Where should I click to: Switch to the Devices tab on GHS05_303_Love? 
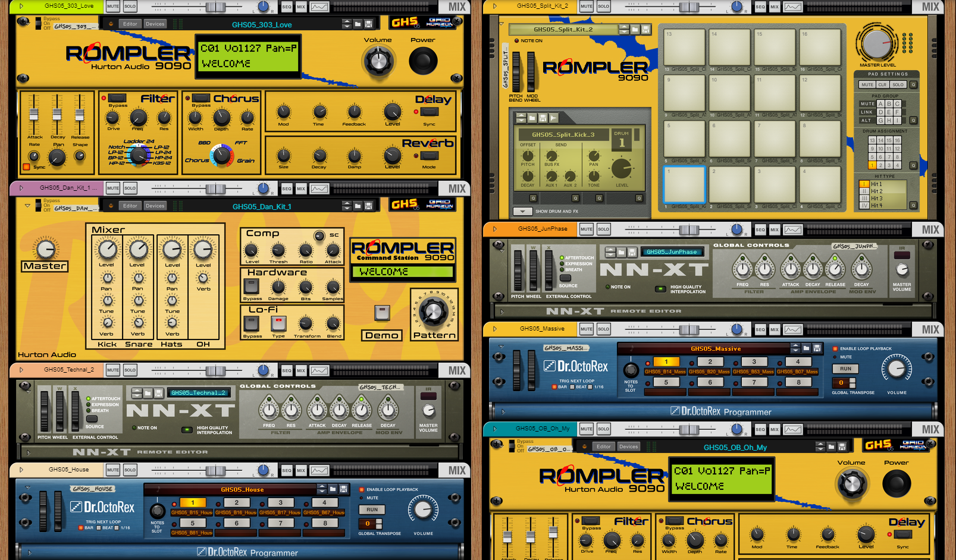click(x=155, y=23)
